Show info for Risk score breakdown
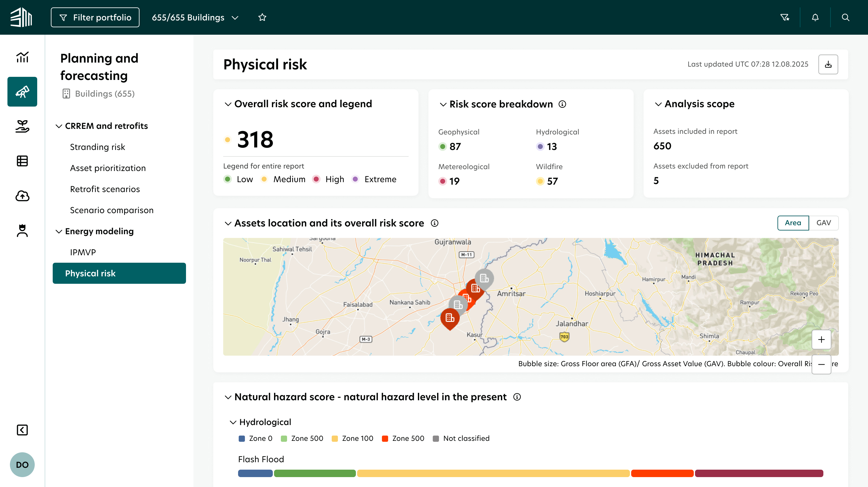Screen dimensions: 868x487 point(562,104)
